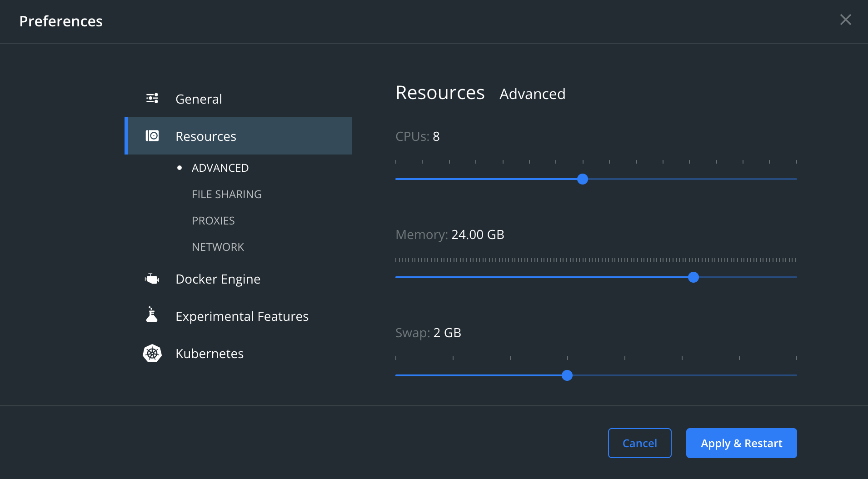The height and width of the screenshot is (479, 868).
Task: Click the highlighted Resources sidebar entry
Action: tap(206, 136)
